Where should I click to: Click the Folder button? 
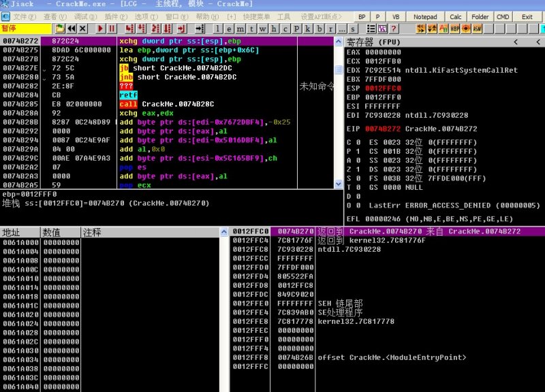pos(480,16)
